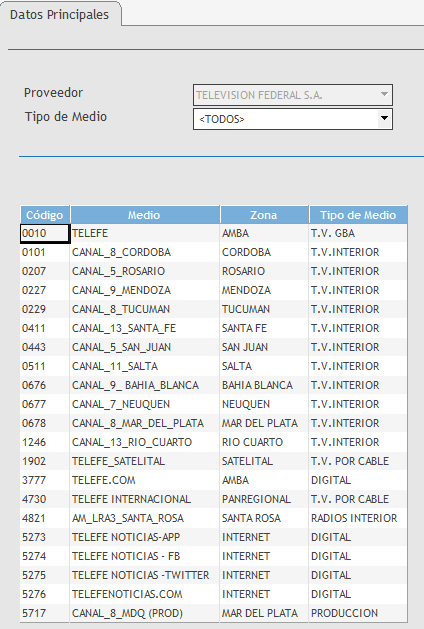Click the CANAL_8_MDQ (PROD) row
The height and width of the screenshot is (629, 424).
213,613
